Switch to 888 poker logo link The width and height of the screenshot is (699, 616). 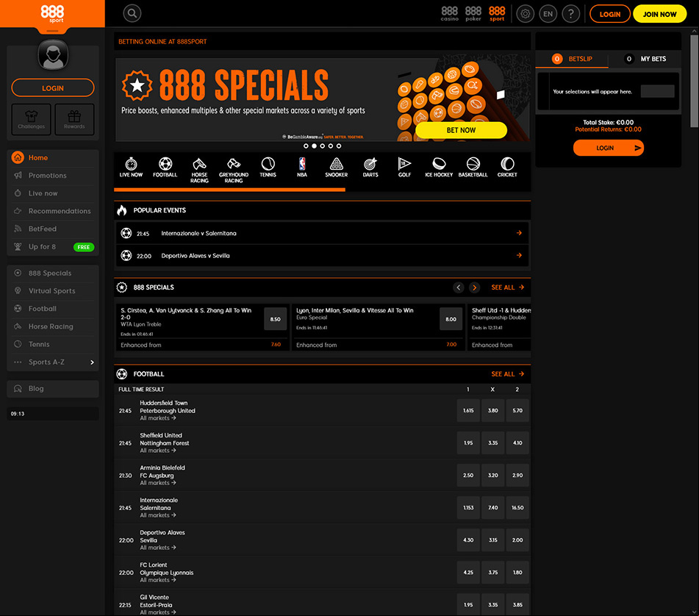pos(473,14)
